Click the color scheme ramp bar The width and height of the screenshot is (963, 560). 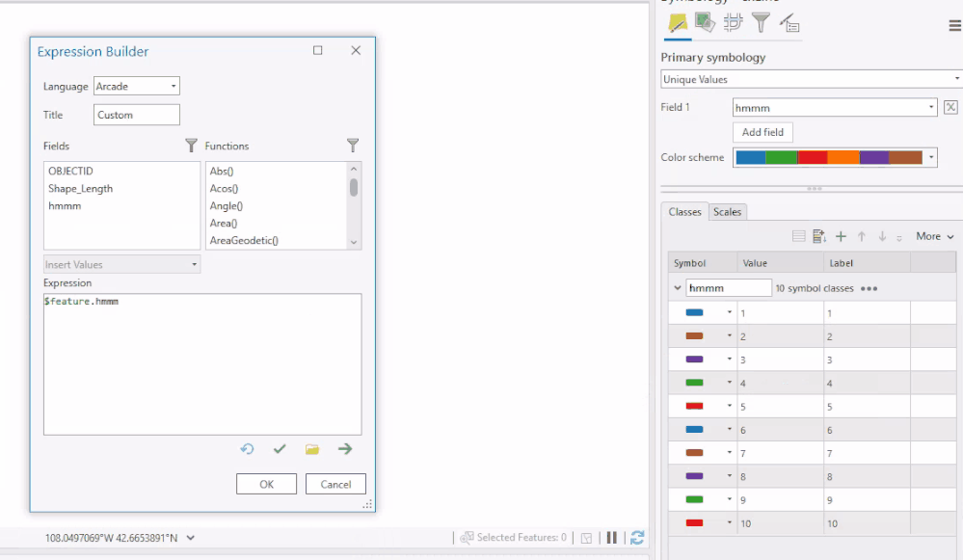click(x=829, y=157)
